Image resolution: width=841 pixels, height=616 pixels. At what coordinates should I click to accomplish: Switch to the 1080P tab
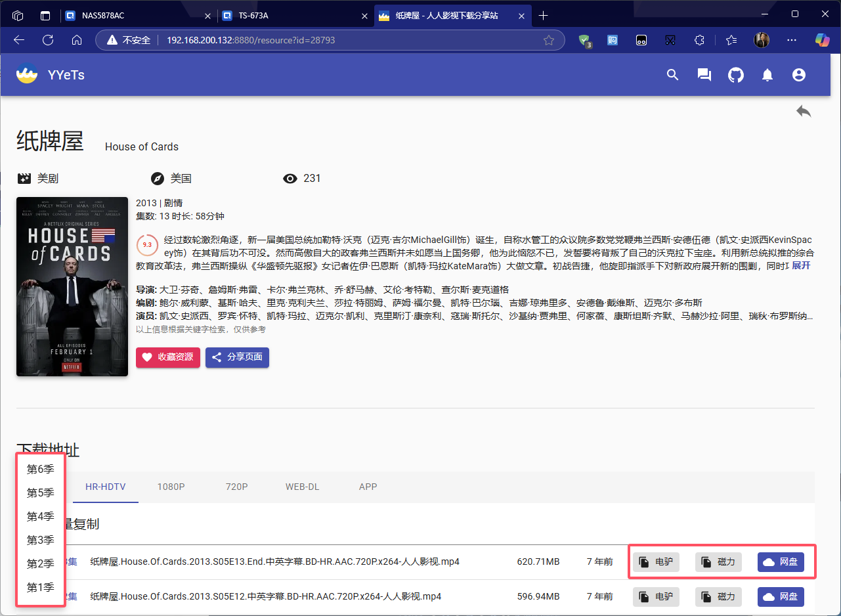tap(171, 487)
